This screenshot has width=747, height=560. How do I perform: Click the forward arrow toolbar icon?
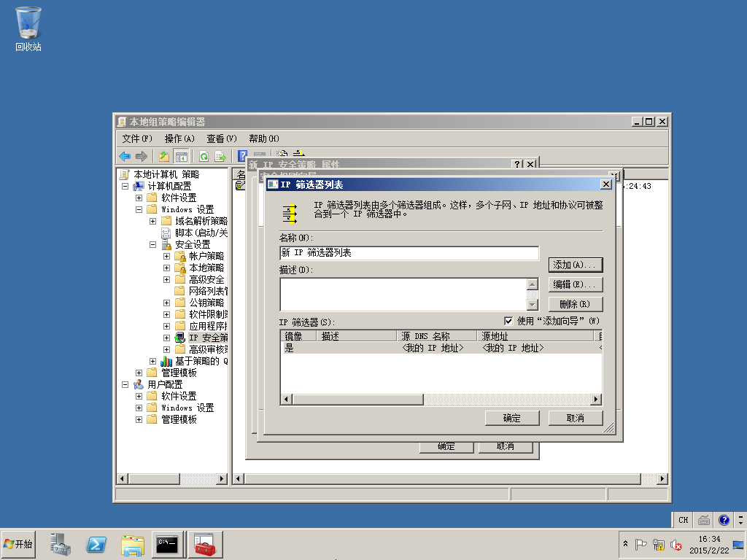tap(141, 156)
